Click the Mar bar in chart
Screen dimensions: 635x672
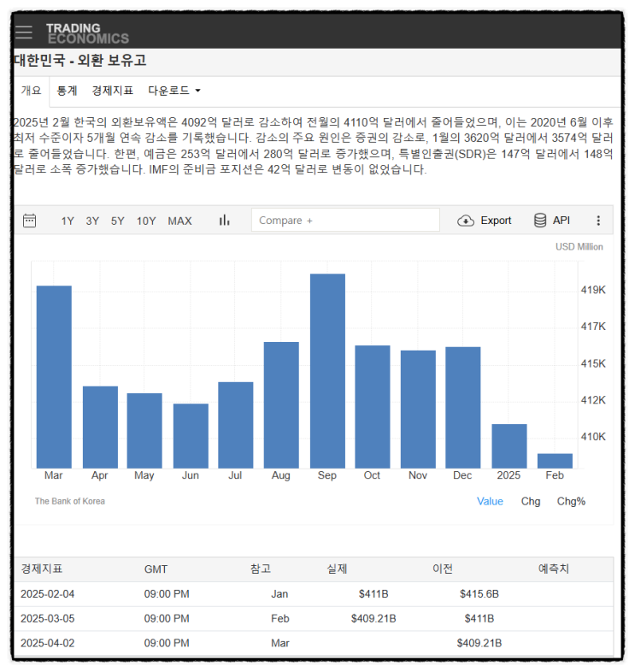click(x=54, y=377)
